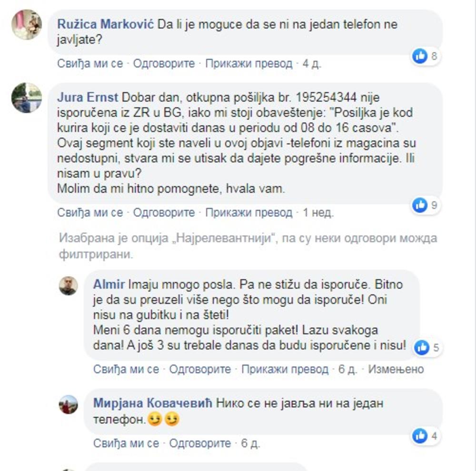The width and height of the screenshot is (476, 471).
Task: Click 'Прикажи превод' under Ružica Marković's comment
Action: coord(249,63)
